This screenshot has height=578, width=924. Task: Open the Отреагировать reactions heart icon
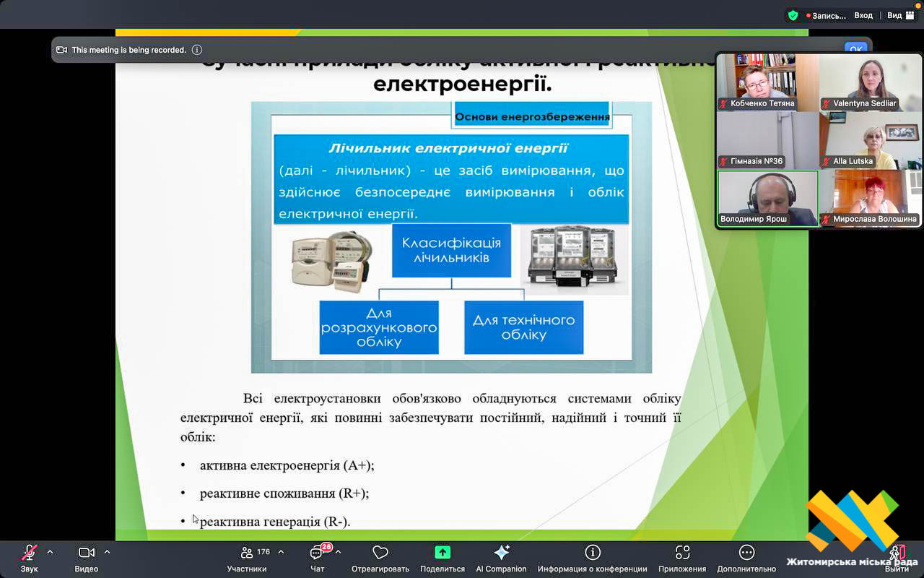[380, 553]
